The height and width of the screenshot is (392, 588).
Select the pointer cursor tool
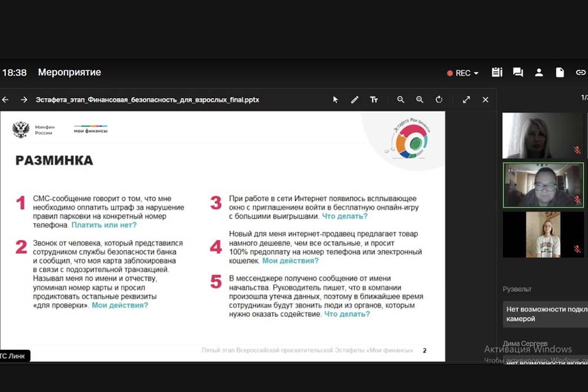point(336,100)
